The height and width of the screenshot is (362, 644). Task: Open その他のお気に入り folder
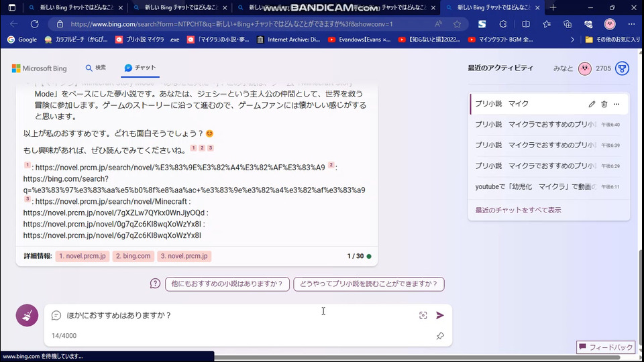coord(612,40)
